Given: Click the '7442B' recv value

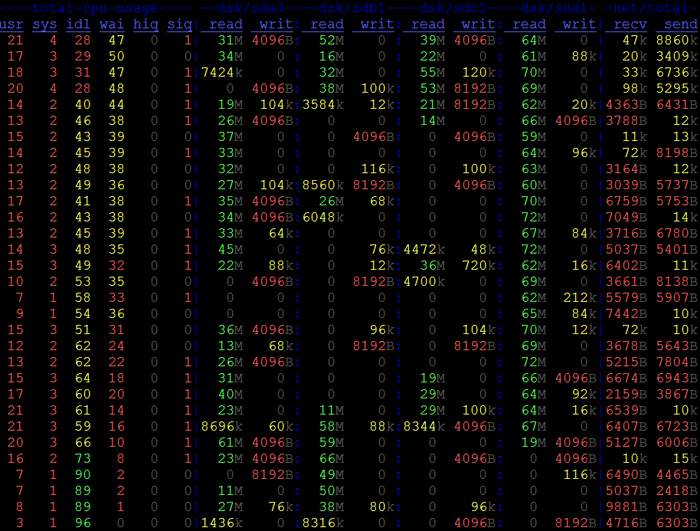Looking at the screenshot, I should coord(626,314).
